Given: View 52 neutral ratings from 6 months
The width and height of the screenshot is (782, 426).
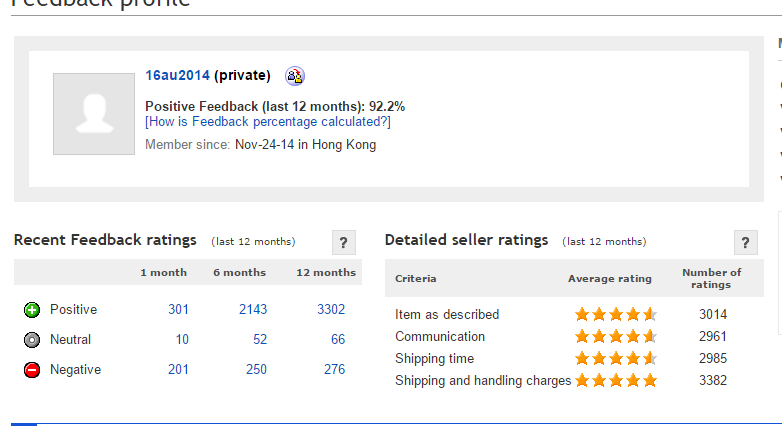Looking at the screenshot, I should point(260,339).
